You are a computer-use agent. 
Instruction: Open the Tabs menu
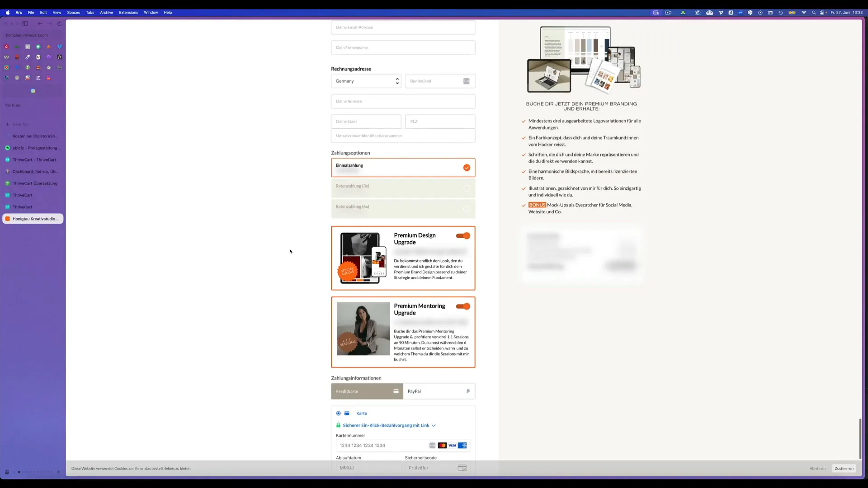(90, 13)
